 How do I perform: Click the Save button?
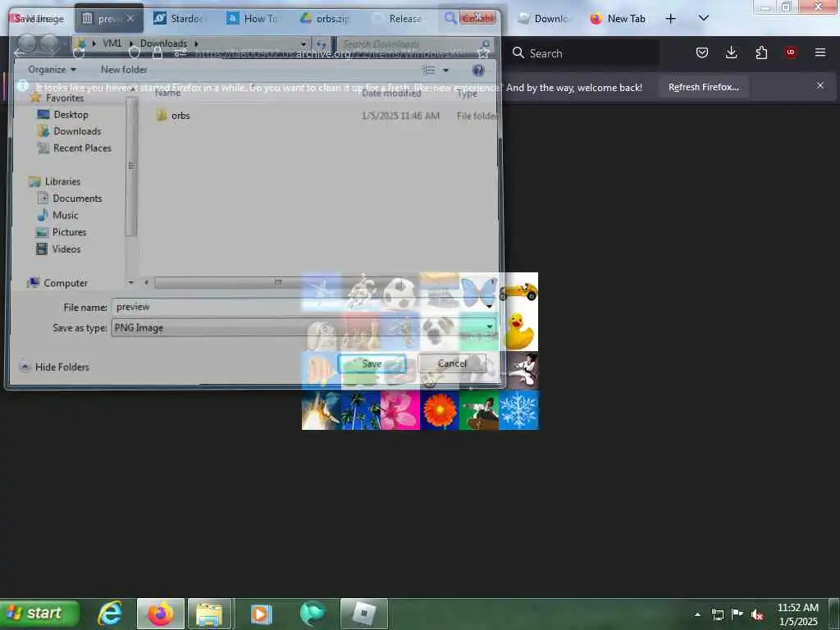pos(372,363)
